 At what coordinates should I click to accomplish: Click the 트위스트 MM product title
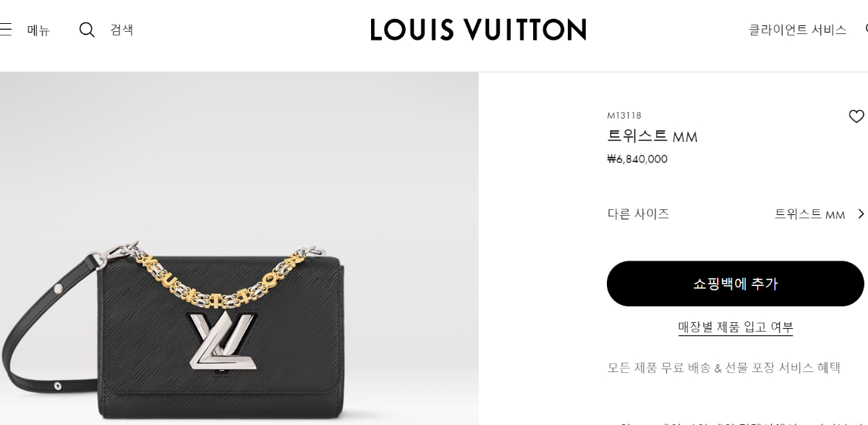tap(652, 136)
